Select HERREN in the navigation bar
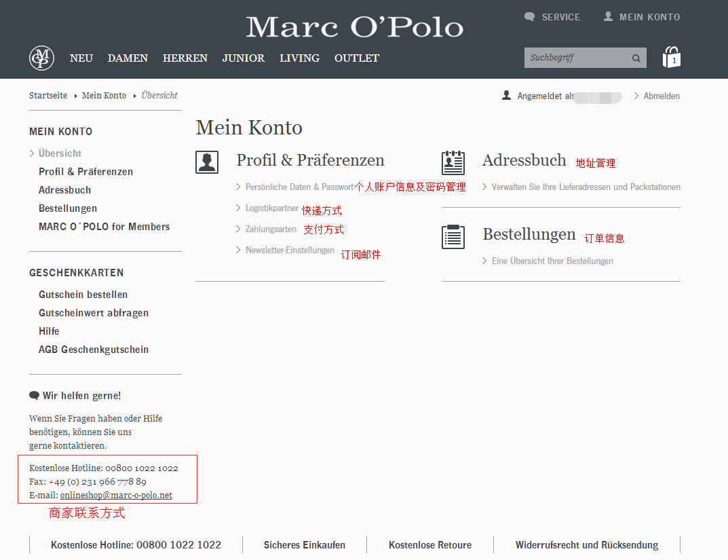The image size is (728, 560). pyautogui.click(x=185, y=58)
